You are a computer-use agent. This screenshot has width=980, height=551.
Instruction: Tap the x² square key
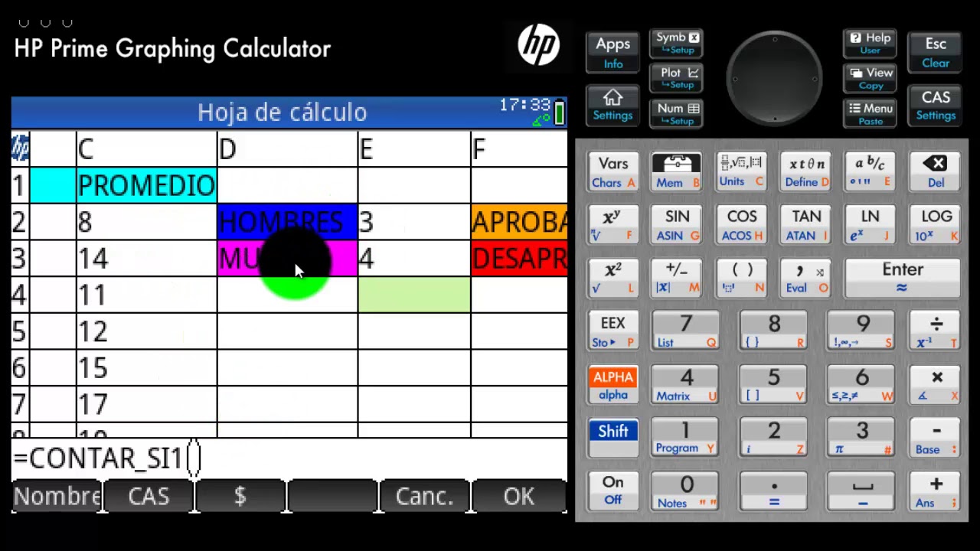(612, 278)
